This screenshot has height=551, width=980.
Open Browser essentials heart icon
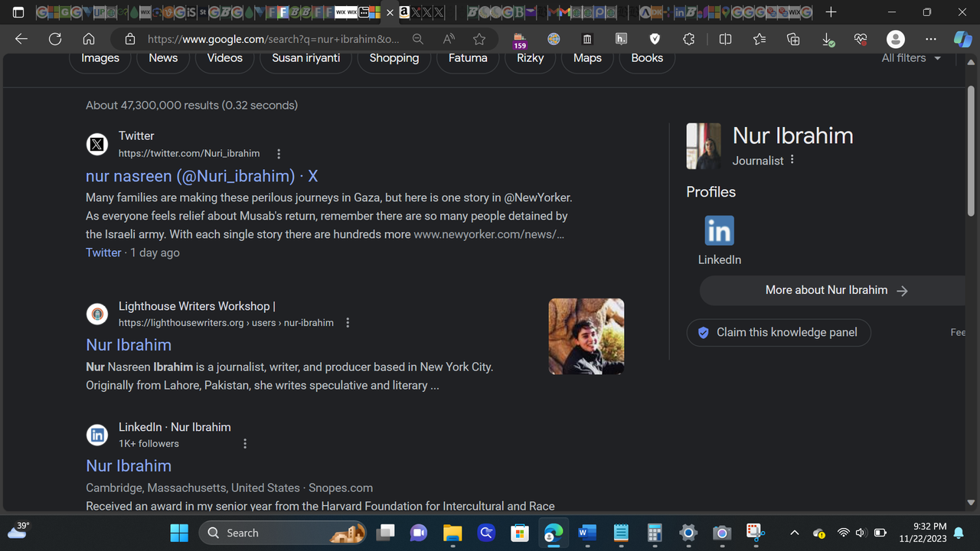pyautogui.click(x=861, y=39)
